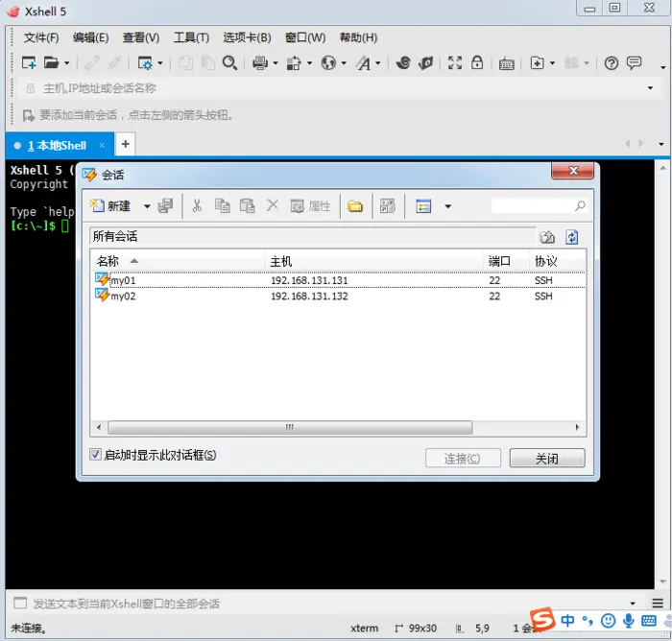Image resolution: width=672 pixels, height=641 pixels.
Task: Click the Find magnifier icon
Action: pos(229,63)
